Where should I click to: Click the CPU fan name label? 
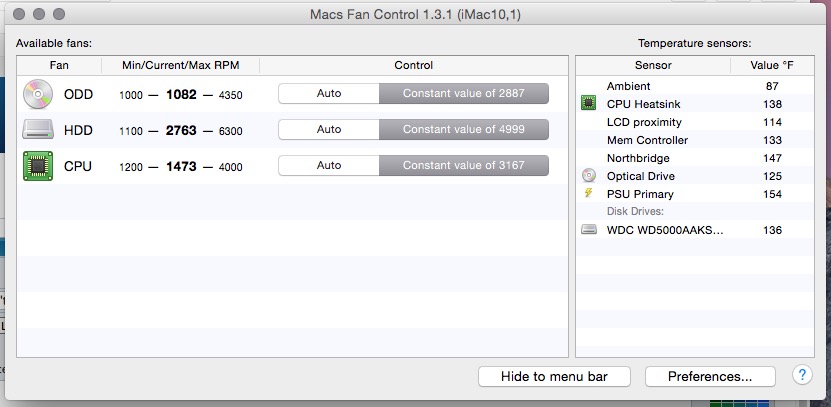click(x=78, y=166)
